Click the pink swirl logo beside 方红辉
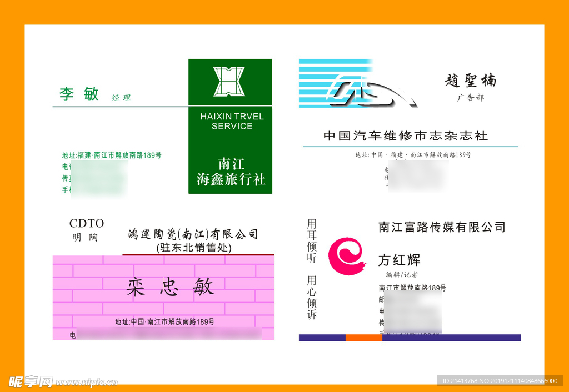This screenshot has height=392, width=569. (x=346, y=257)
